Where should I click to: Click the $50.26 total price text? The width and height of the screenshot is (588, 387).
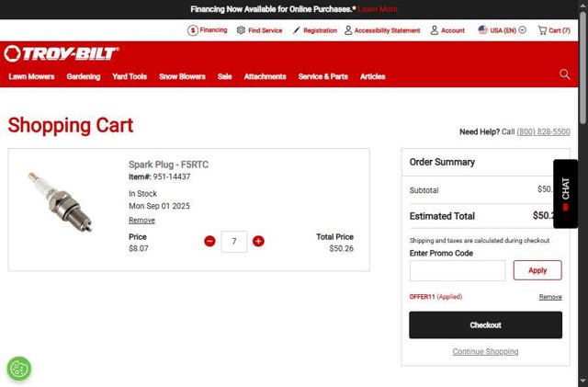click(x=341, y=248)
